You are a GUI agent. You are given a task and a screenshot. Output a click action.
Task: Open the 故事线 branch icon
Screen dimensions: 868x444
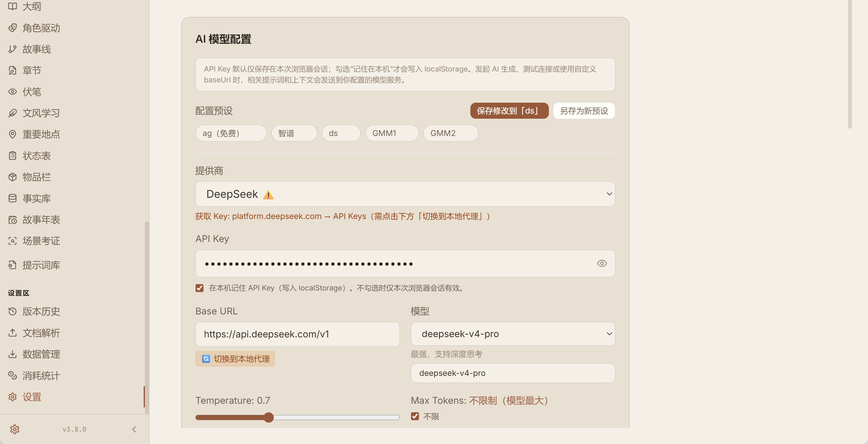click(12, 49)
